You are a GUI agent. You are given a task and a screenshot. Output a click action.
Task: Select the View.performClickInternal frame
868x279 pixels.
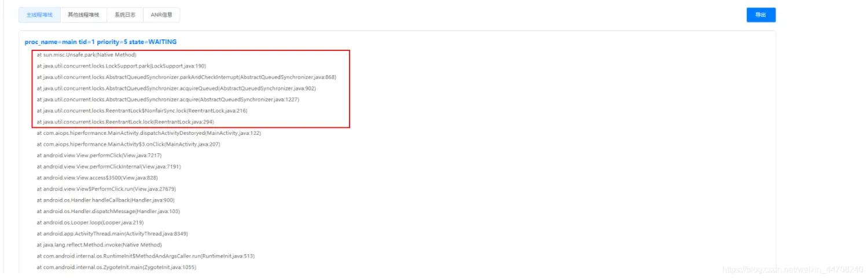pyautogui.click(x=109, y=167)
